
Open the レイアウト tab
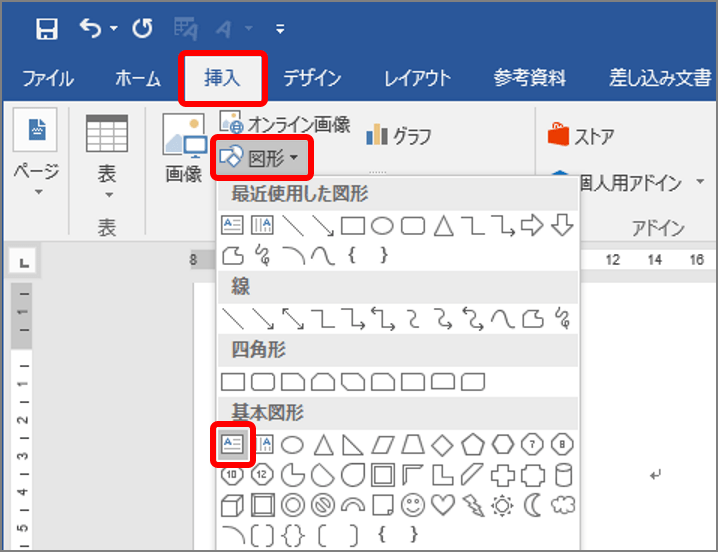pos(417,78)
